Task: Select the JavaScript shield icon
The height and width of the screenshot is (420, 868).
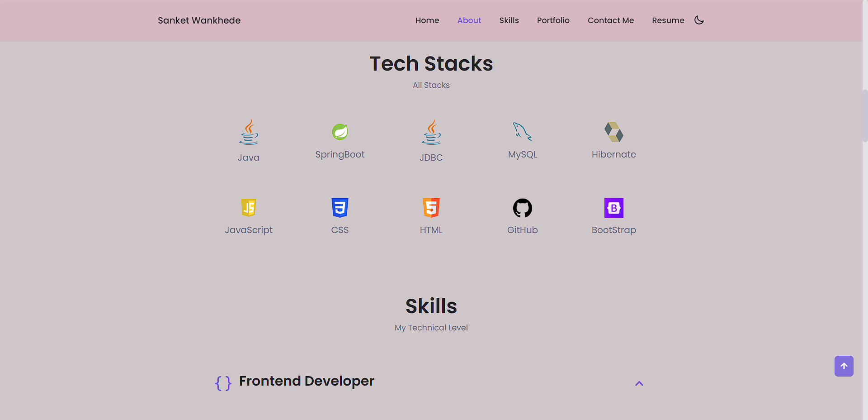Action: tap(249, 208)
